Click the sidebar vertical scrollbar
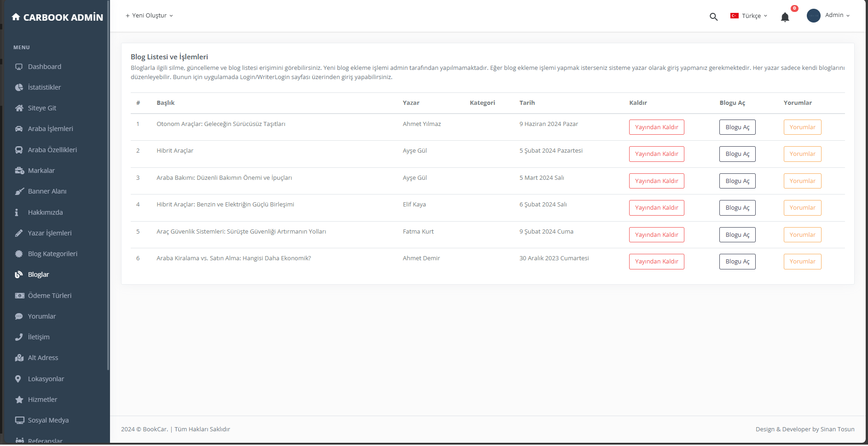Viewport: 868px width, 446px height. [108, 184]
